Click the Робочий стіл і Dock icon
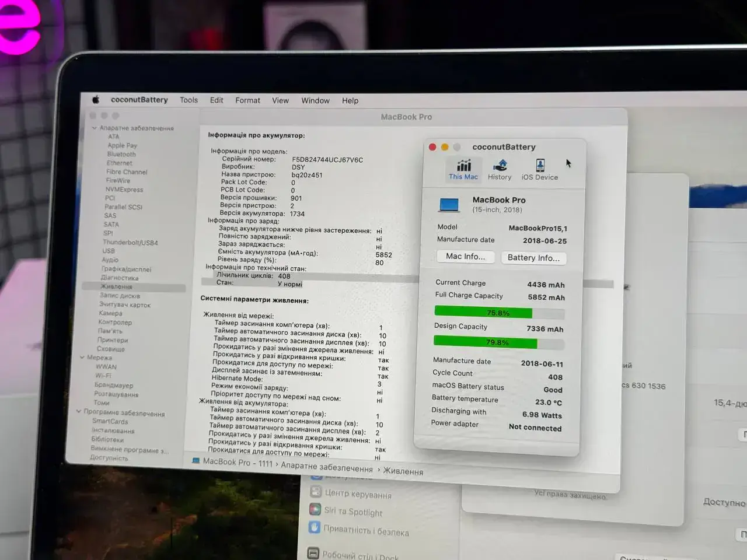The width and height of the screenshot is (747, 560). click(313, 552)
